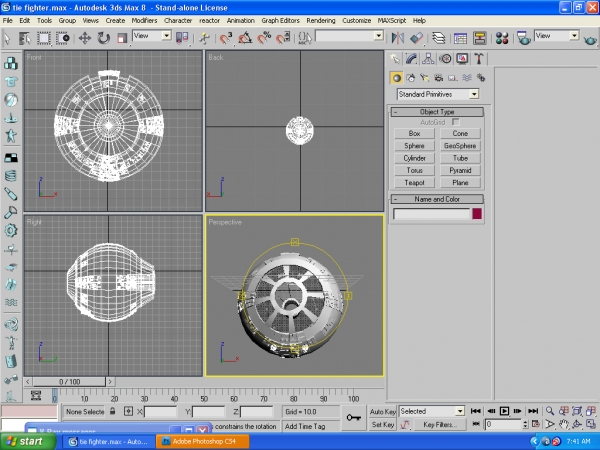This screenshot has width=600, height=450.
Task: Toggle the Spinner Snap button
Action: (x=283, y=38)
